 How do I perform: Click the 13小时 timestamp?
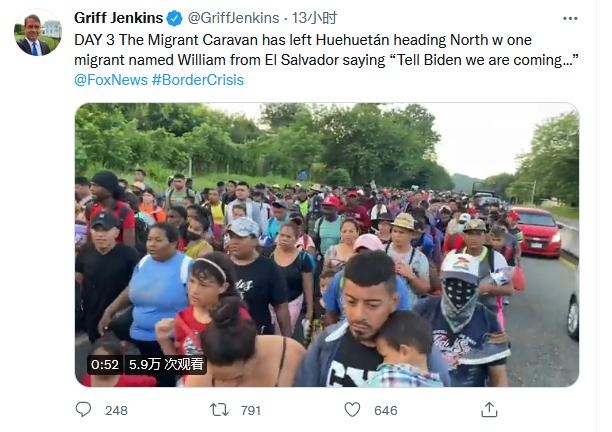[x=314, y=18]
